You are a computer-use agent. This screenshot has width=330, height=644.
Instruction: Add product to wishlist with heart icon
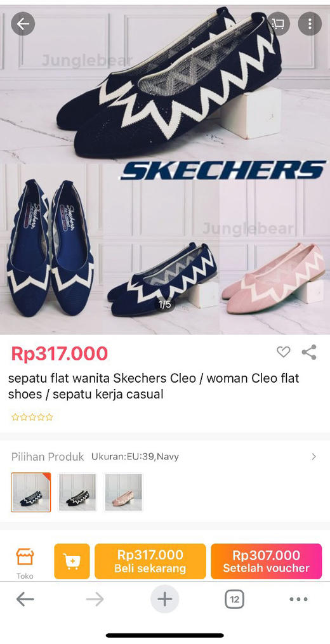[x=283, y=352]
